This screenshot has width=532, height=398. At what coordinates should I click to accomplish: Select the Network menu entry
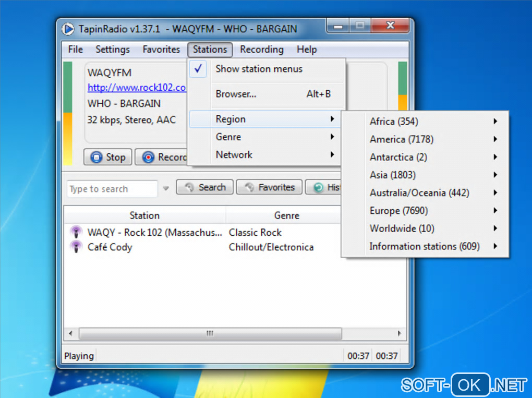coord(264,155)
